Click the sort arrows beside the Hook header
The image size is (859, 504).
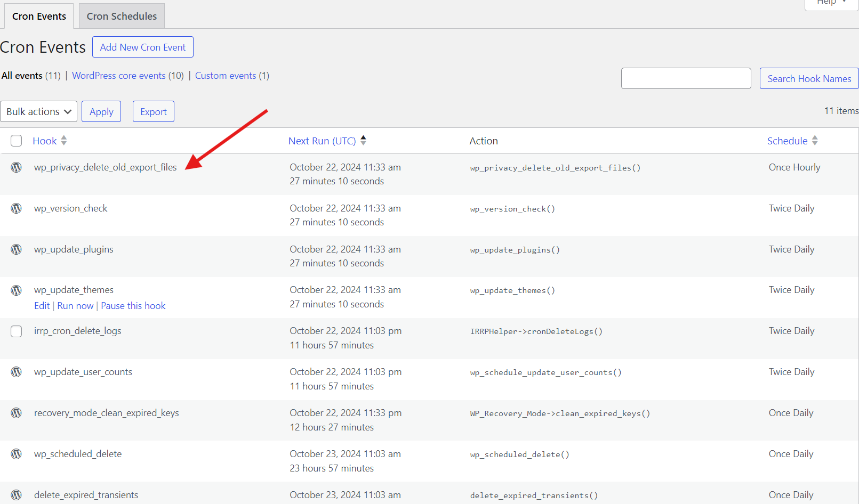pos(63,140)
